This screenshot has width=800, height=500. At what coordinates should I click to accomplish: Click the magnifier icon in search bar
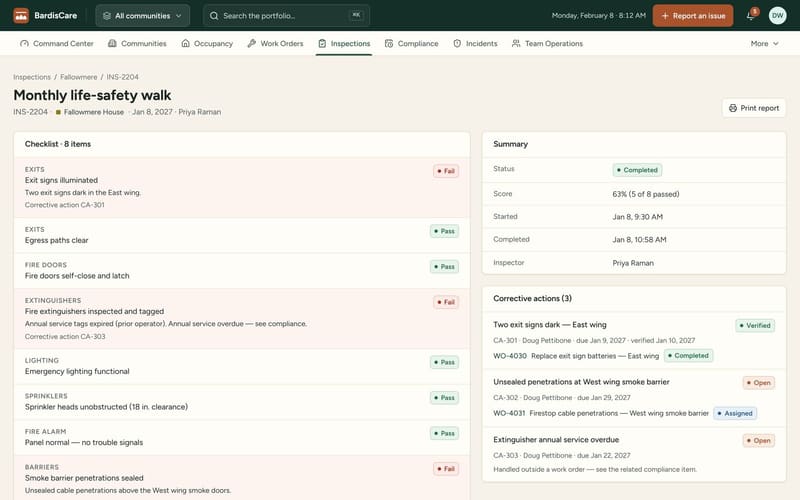point(214,16)
